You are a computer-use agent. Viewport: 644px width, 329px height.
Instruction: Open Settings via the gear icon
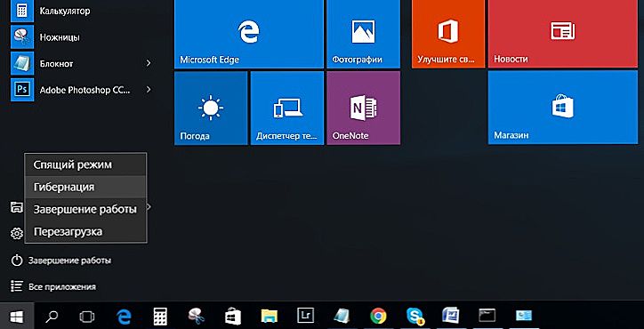(x=16, y=234)
